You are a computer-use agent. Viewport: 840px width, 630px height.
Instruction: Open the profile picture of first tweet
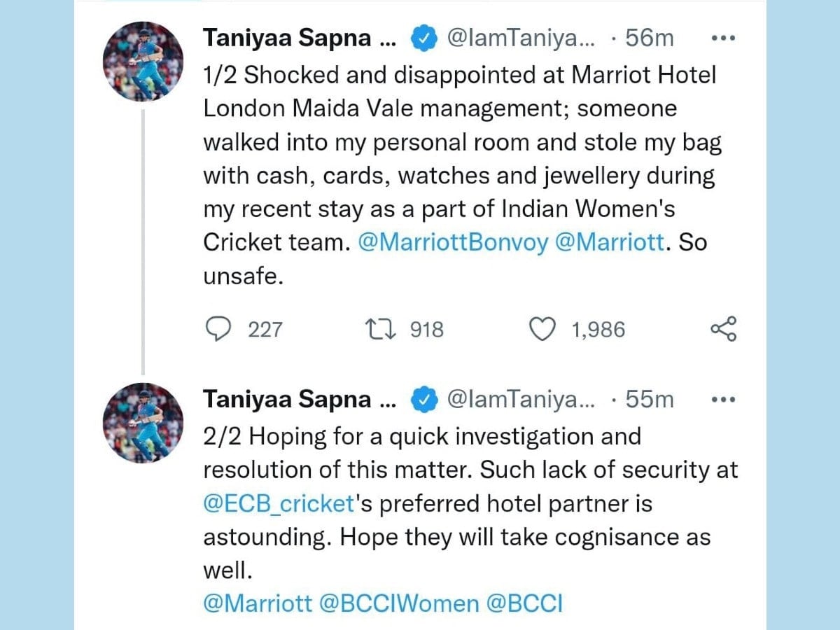pyautogui.click(x=143, y=63)
